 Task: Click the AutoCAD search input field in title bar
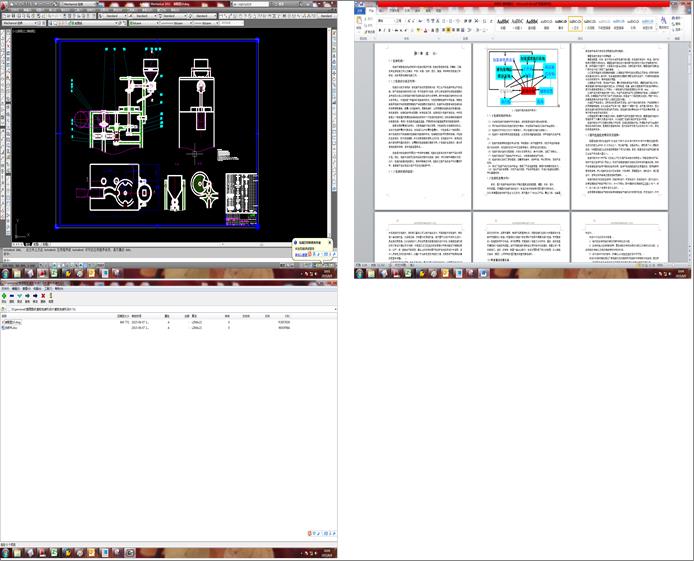251,4
